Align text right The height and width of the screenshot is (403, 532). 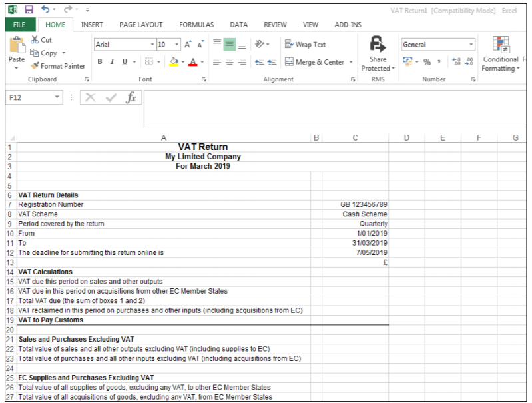[242, 61]
